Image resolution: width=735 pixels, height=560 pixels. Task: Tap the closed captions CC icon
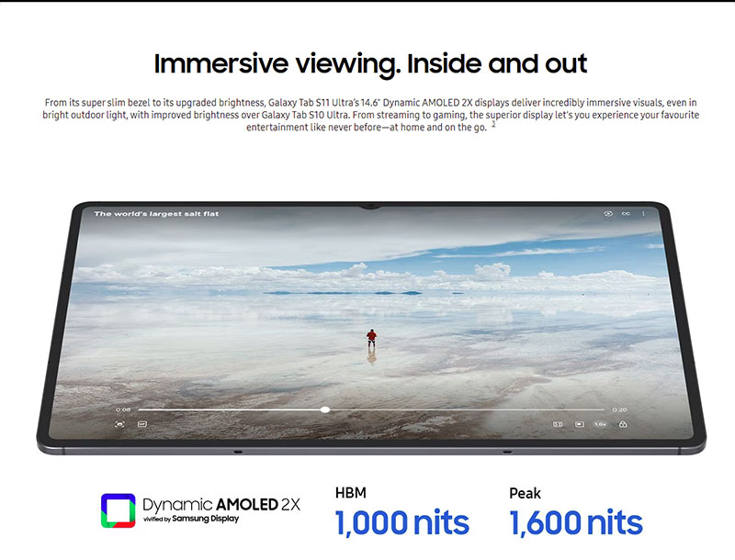(626, 214)
